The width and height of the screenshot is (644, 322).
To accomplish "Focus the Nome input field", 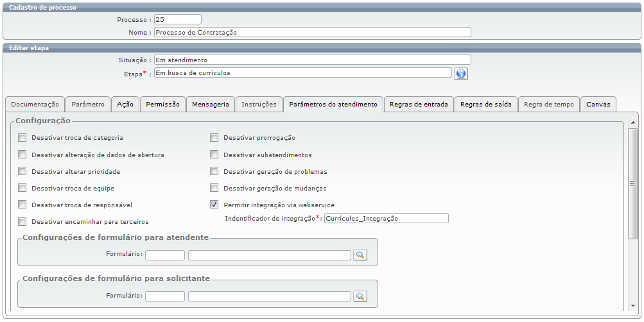I will (312, 32).
